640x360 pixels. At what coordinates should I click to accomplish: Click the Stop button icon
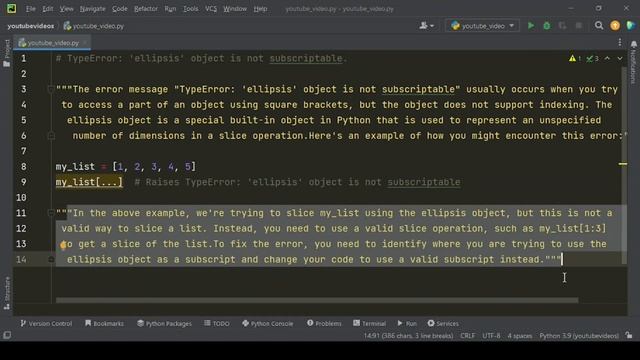click(x=578, y=26)
